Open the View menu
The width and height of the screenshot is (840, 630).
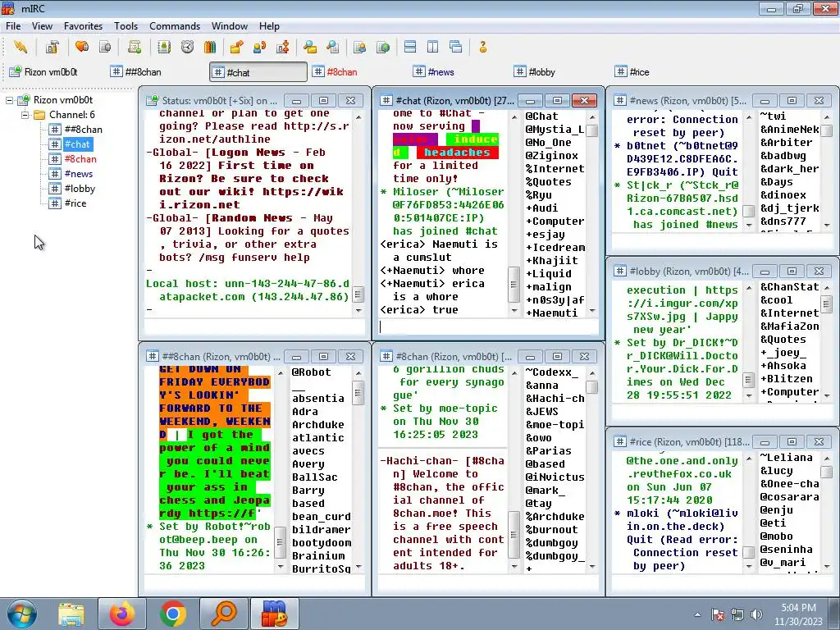pyautogui.click(x=42, y=25)
